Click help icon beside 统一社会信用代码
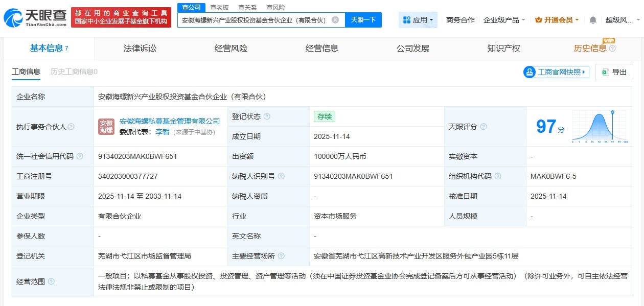Image resolution: width=644 pixels, height=306 pixels. click(x=79, y=156)
